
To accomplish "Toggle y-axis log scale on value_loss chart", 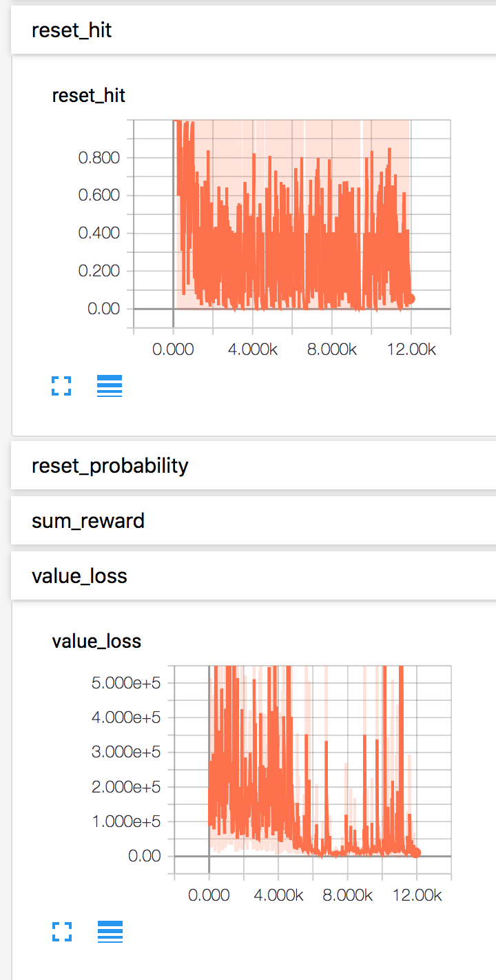I will pos(110,932).
